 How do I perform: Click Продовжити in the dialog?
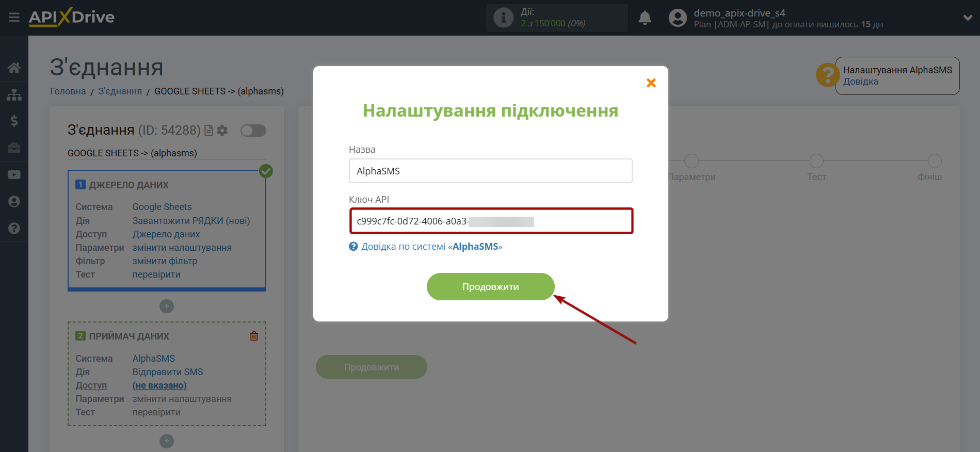491,286
